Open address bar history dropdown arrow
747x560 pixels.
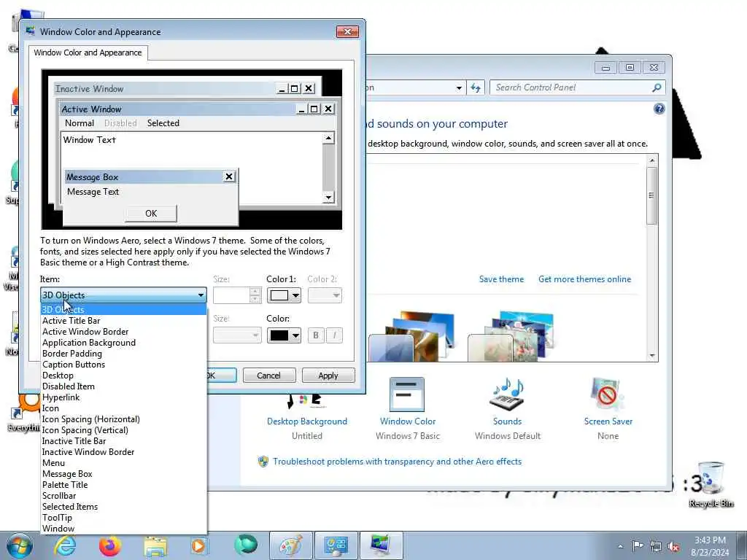tap(459, 87)
